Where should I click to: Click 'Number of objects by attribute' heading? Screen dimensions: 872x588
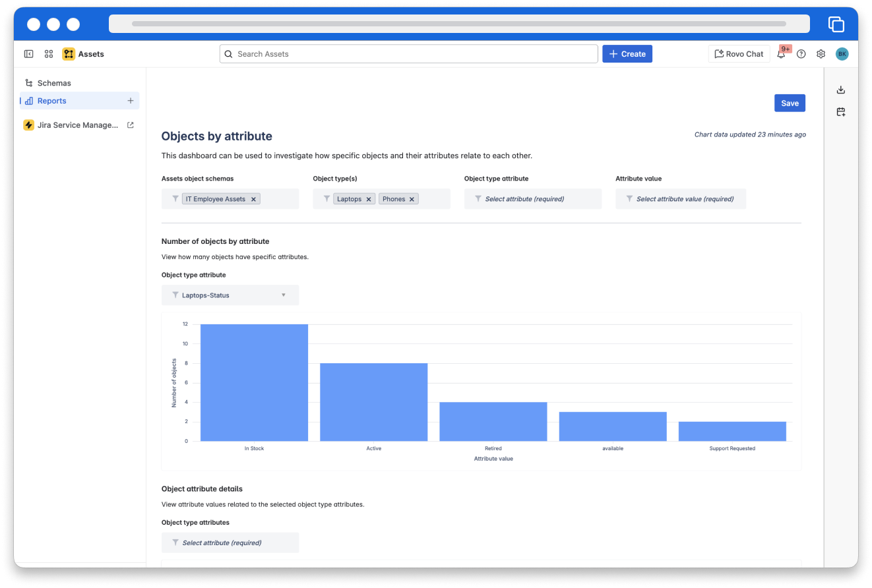pos(216,241)
